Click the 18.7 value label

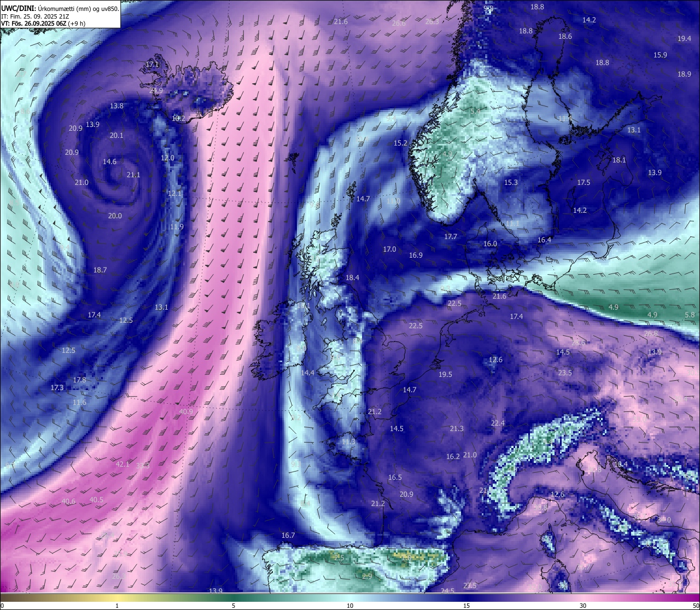coord(100,270)
